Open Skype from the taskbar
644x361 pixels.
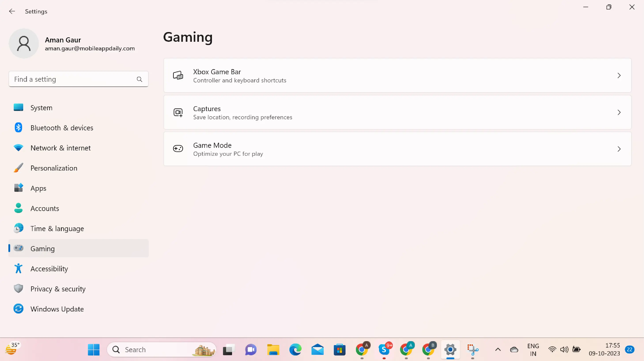pyautogui.click(x=384, y=350)
